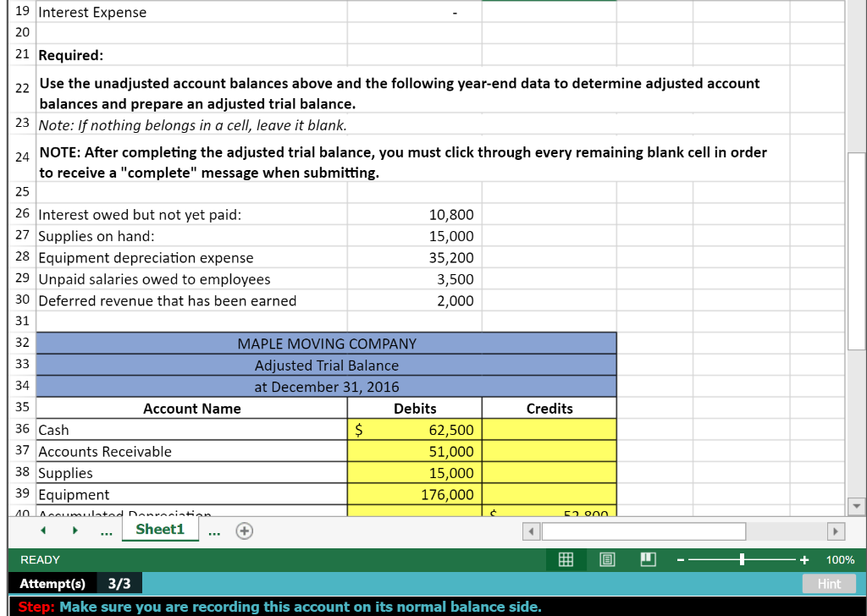Click the 100% zoom level
This screenshot has width=867, height=616.
tap(840, 559)
